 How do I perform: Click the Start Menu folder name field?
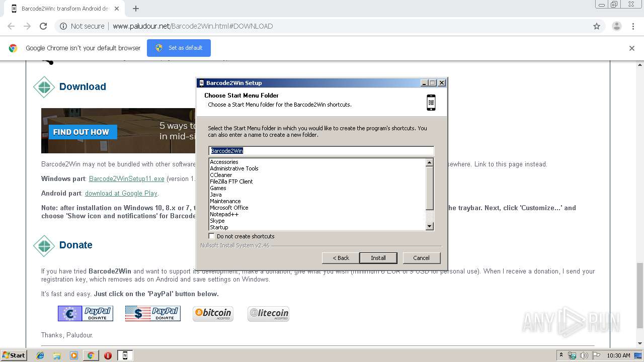[x=321, y=151]
